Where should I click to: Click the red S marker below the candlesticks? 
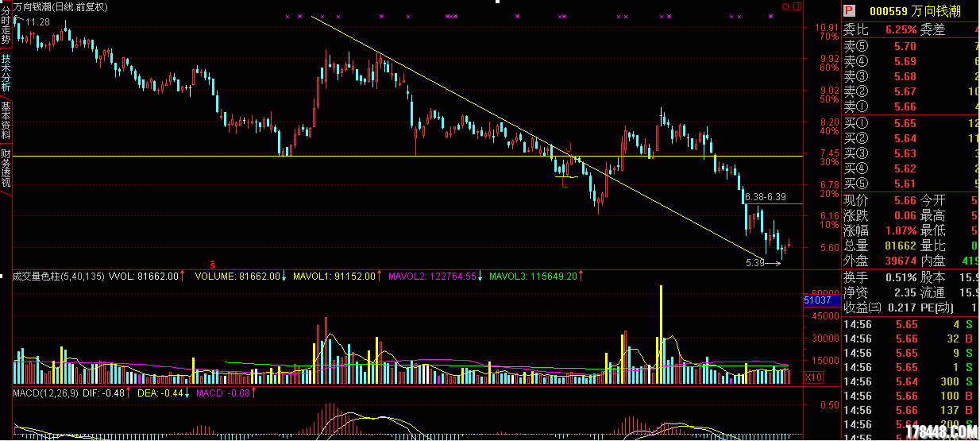click(212, 263)
